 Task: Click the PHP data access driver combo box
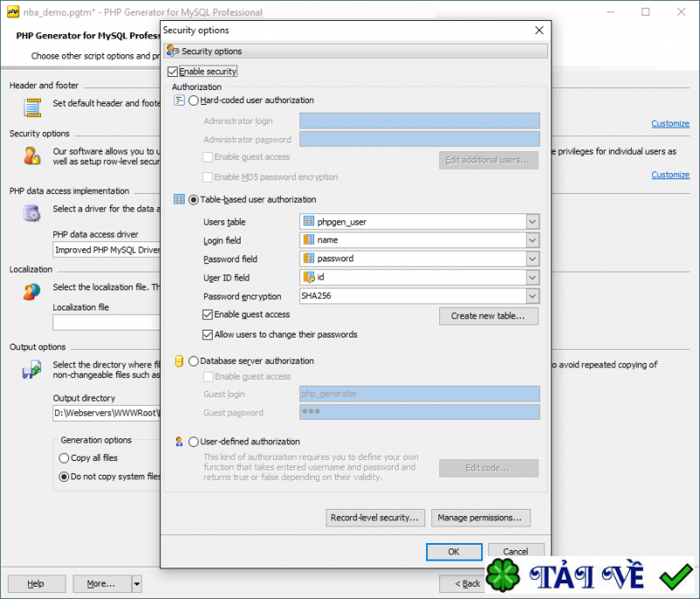(107, 250)
